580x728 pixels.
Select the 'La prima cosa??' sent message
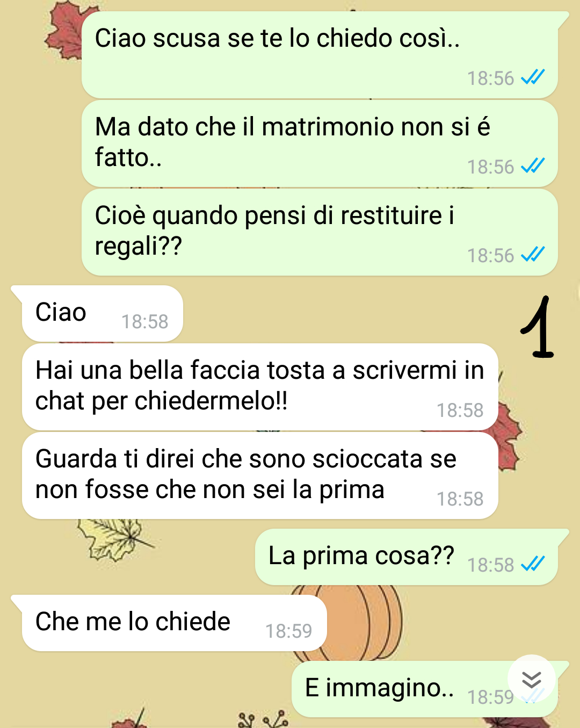(407, 557)
